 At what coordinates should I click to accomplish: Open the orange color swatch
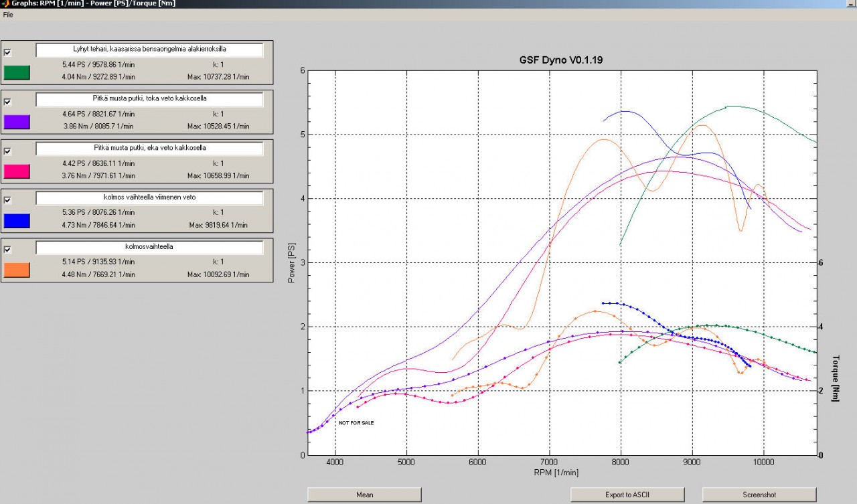[17, 270]
